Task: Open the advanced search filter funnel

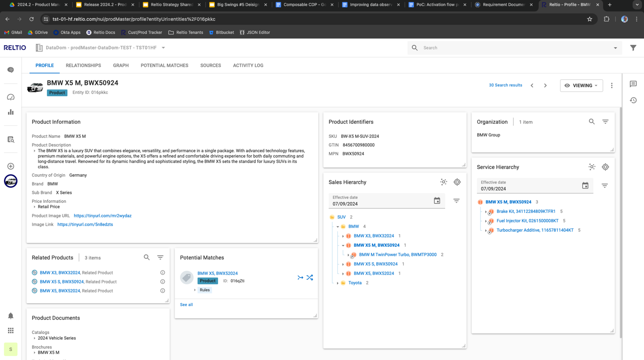Action: tap(633, 48)
